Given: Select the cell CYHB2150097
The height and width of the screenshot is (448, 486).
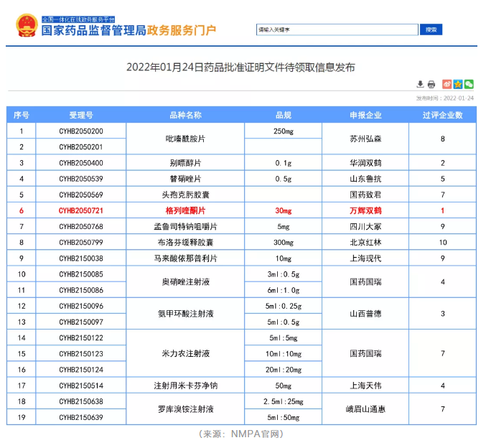Looking at the screenshot, I should point(81,322).
